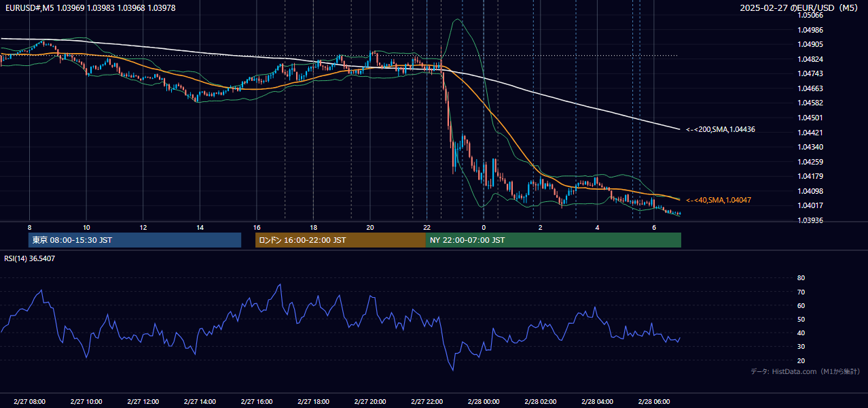Click price axis value 1.03936

click(x=810, y=220)
